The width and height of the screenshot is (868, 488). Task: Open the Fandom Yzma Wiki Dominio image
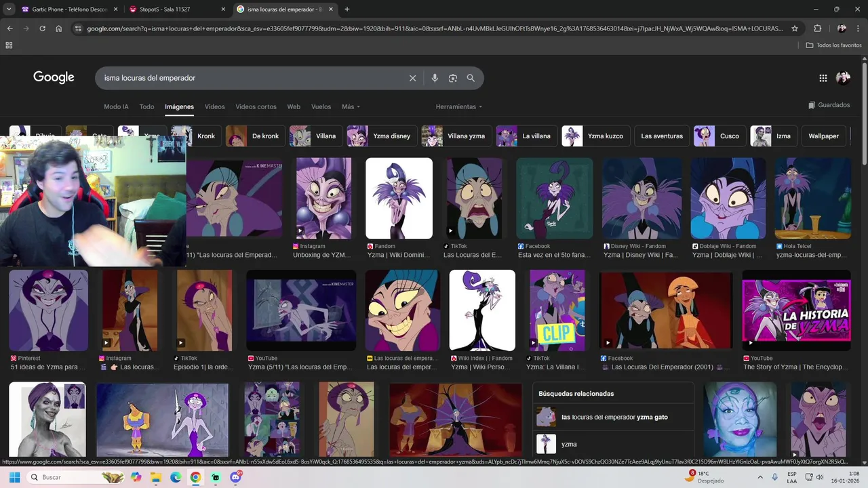[x=399, y=199]
